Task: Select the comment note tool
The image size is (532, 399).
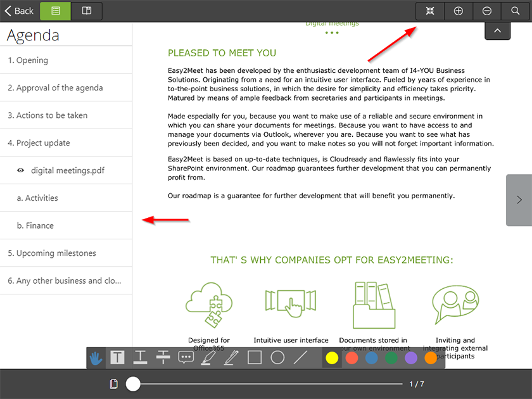Action: click(186, 358)
